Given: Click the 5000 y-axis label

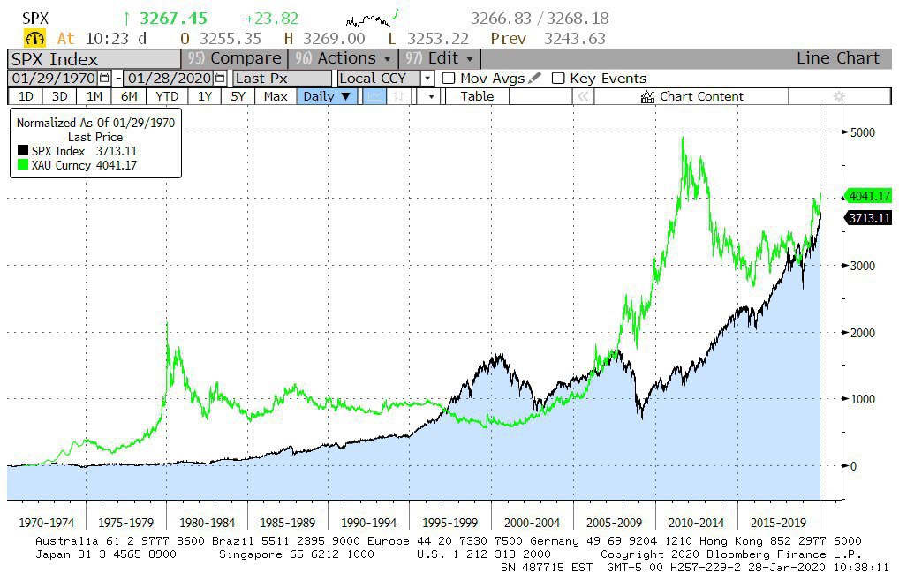Looking at the screenshot, I should coord(862,132).
